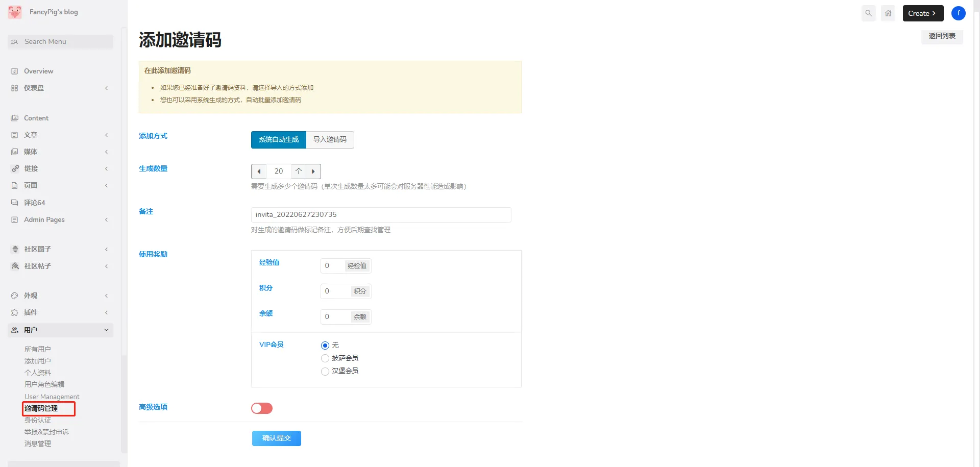Screen dimensions: 980x467
Task: Open 用户角色编辑 menu item
Action: pyautogui.click(x=44, y=384)
